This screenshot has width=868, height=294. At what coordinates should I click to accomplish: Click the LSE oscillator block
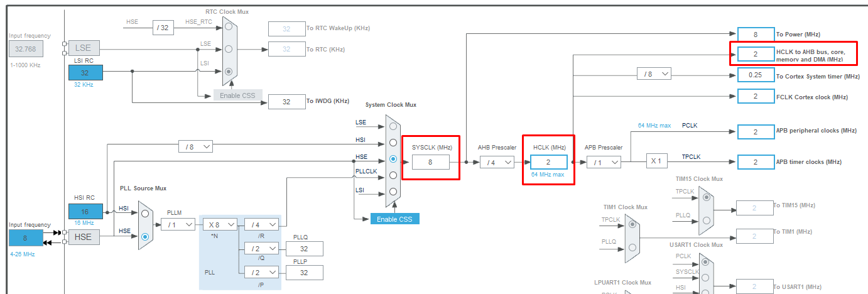tap(84, 48)
